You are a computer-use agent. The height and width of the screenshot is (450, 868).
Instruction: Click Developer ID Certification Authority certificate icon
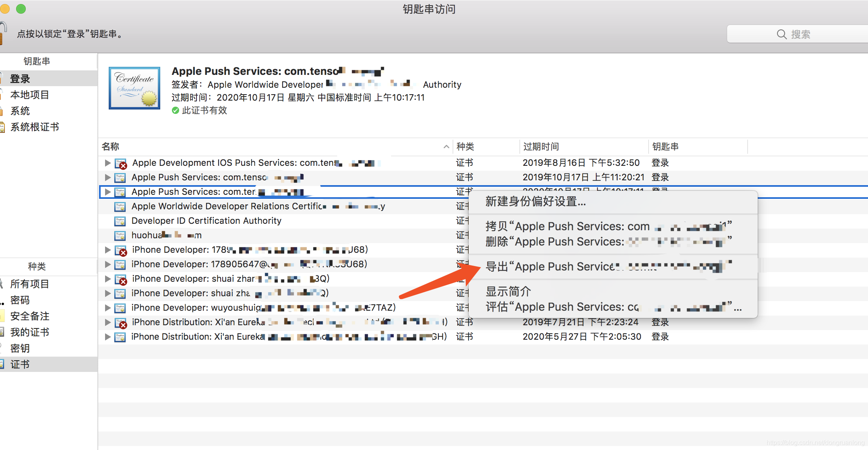click(x=120, y=221)
